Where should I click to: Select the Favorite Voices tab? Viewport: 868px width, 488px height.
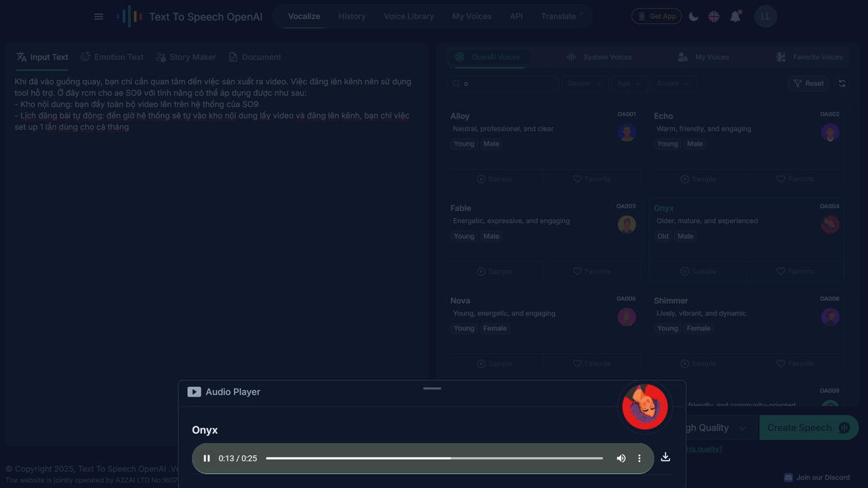coord(810,57)
